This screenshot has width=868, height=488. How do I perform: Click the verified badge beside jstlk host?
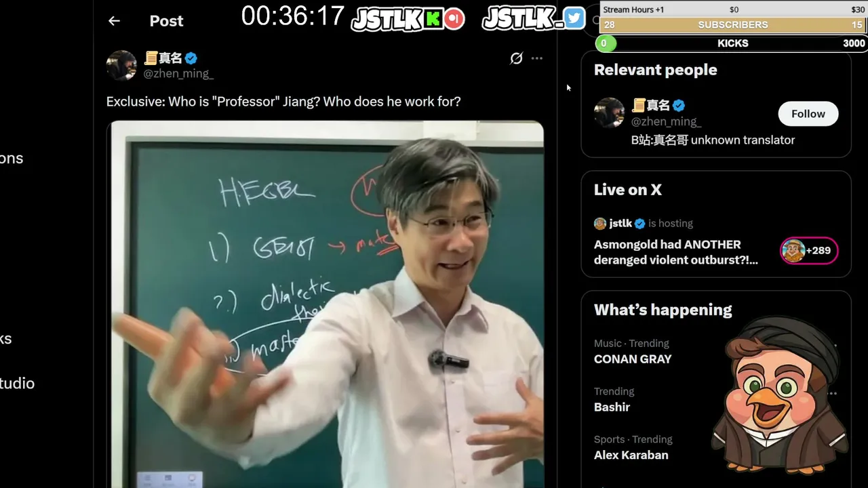(x=639, y=224)
